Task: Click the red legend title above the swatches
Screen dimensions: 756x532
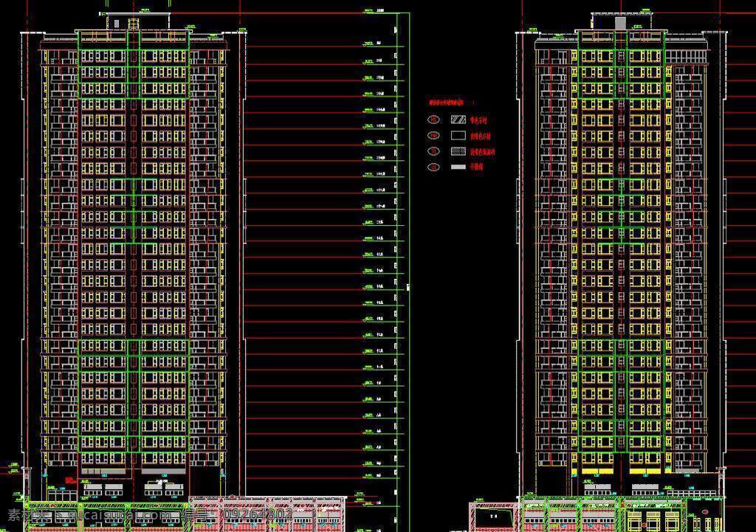Action: [x=446, y=103]
